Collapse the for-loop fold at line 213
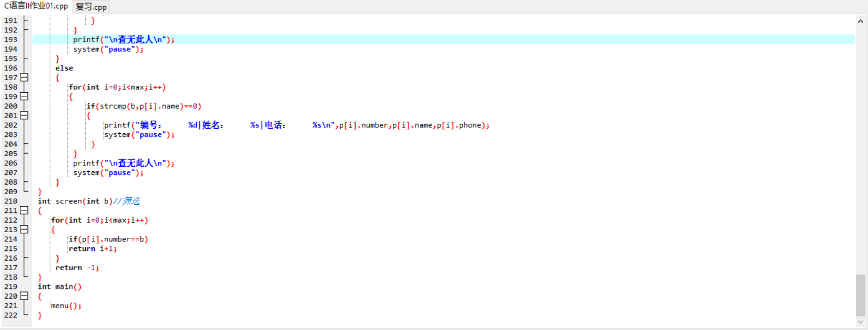The height and width of the screenshot is (330, 868). pyautogui.click(x=24, y=230)
